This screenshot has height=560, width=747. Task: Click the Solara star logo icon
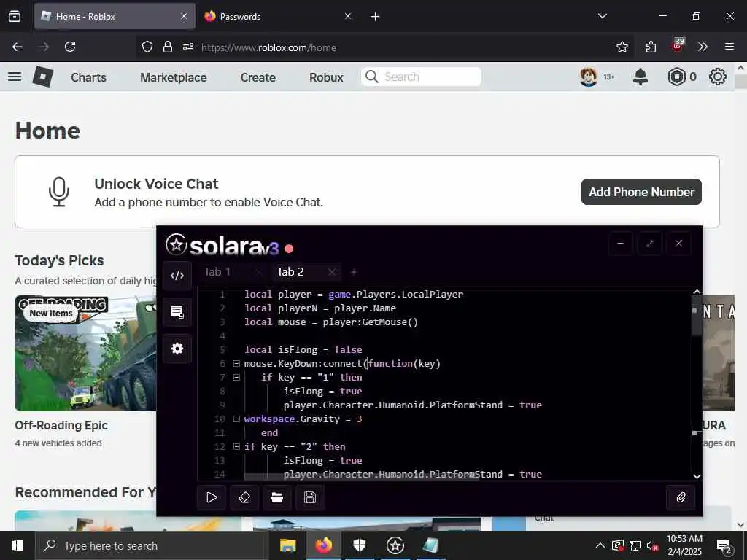[176, 244]
